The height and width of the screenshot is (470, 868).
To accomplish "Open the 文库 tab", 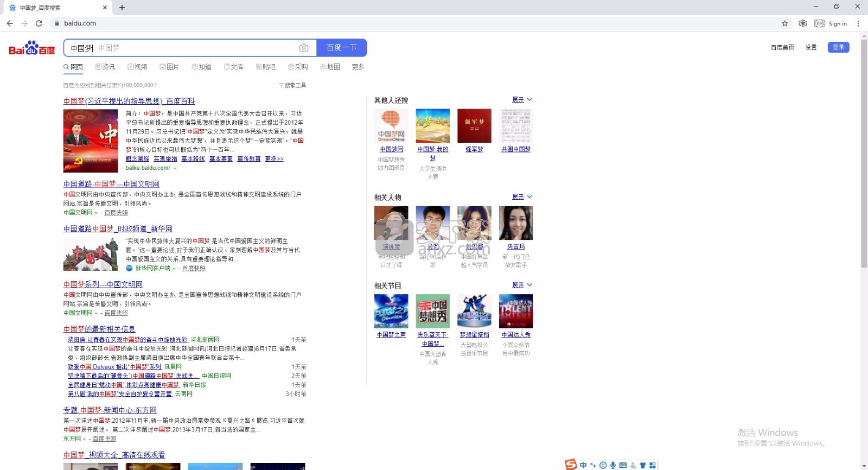I will point(234,67).
